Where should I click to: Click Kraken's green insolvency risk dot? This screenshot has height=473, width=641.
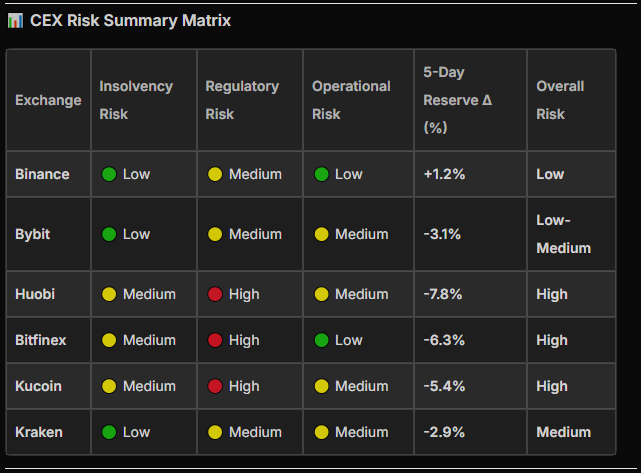point(109,432)
